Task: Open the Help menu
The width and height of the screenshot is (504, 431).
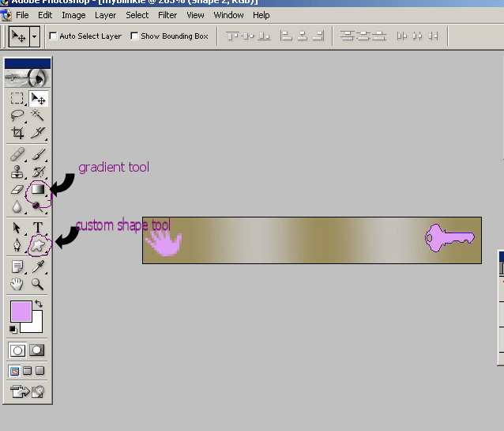Action: tap(261, 15)
